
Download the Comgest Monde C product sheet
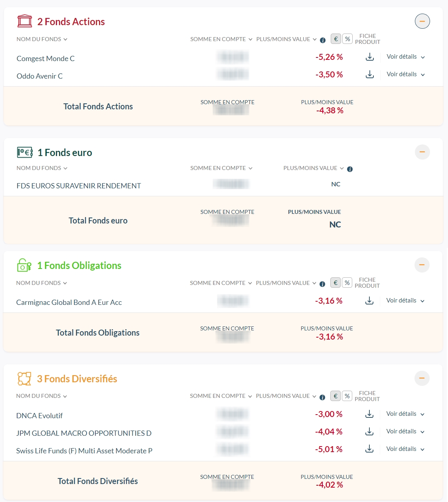(370, 57)
